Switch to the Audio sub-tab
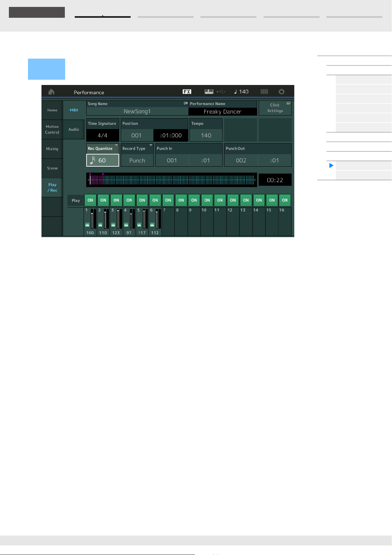The width and height of the screenshot is (392, 555). coord(74,129)
